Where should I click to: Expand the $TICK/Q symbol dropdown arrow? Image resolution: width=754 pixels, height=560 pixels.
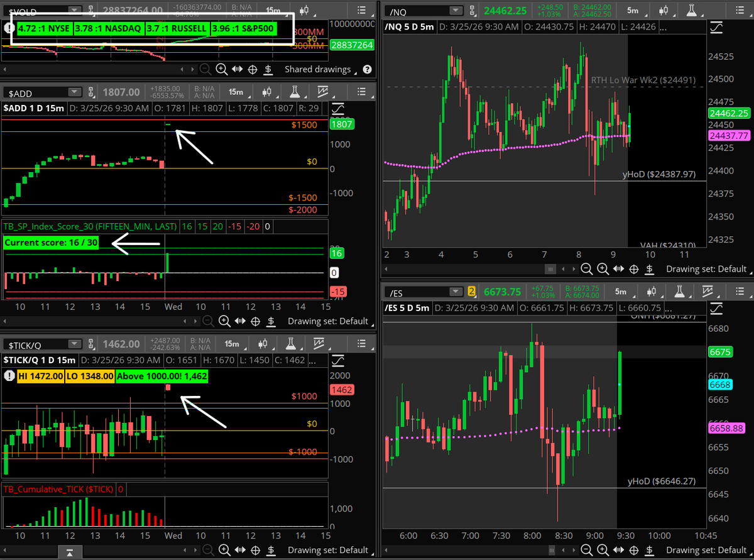(x=74, y=344)
